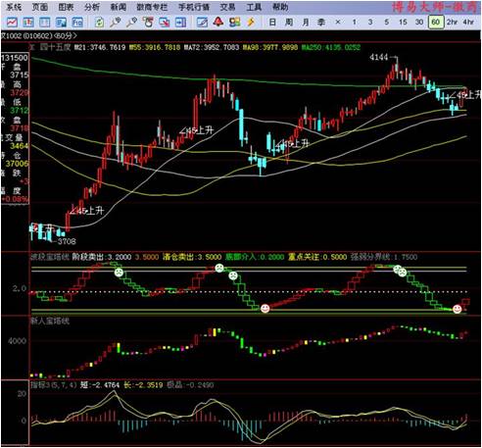The image size is (482, 448).
Task: Select the 60 minute period button
Action: (x=436, y=23)
